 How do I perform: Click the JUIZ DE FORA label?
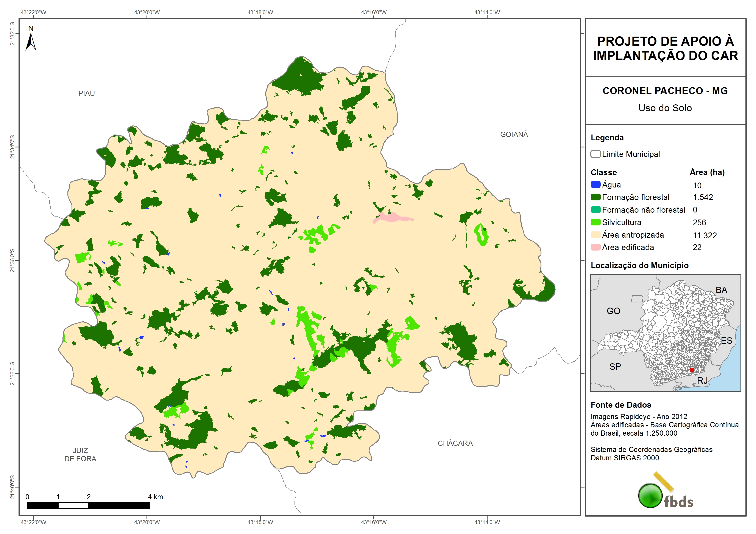[x=80, y=455]
